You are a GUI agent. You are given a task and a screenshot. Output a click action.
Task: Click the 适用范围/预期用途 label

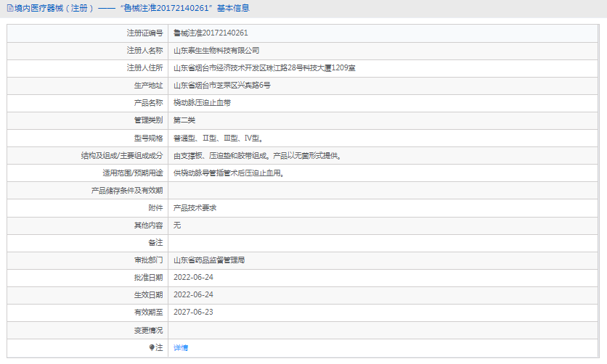[133, 173]
